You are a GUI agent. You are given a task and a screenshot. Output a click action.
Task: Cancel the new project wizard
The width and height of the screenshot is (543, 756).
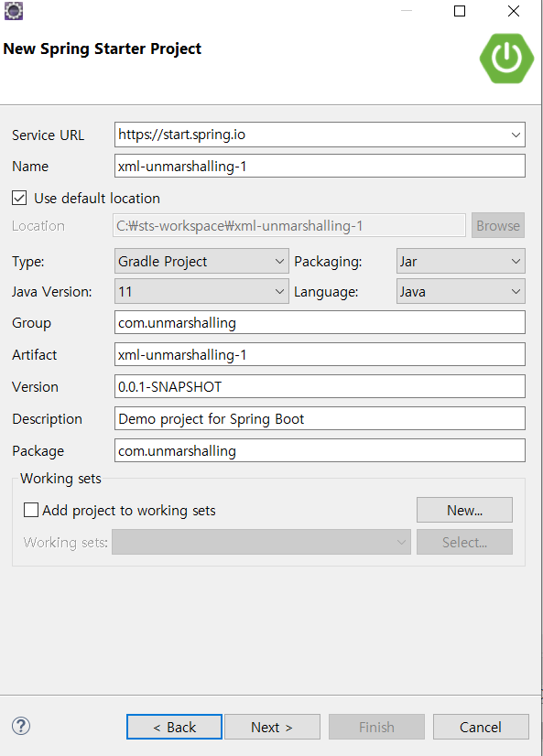481,727
